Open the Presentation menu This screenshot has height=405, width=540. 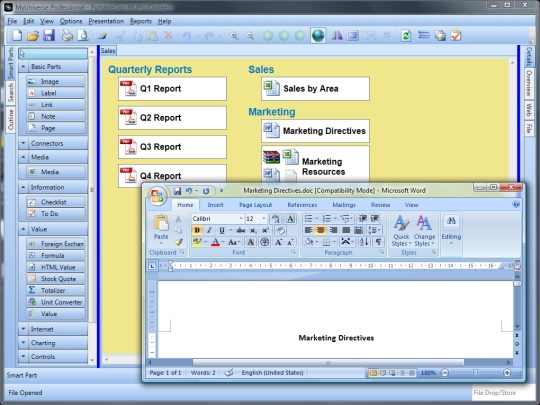coord(106,21)
